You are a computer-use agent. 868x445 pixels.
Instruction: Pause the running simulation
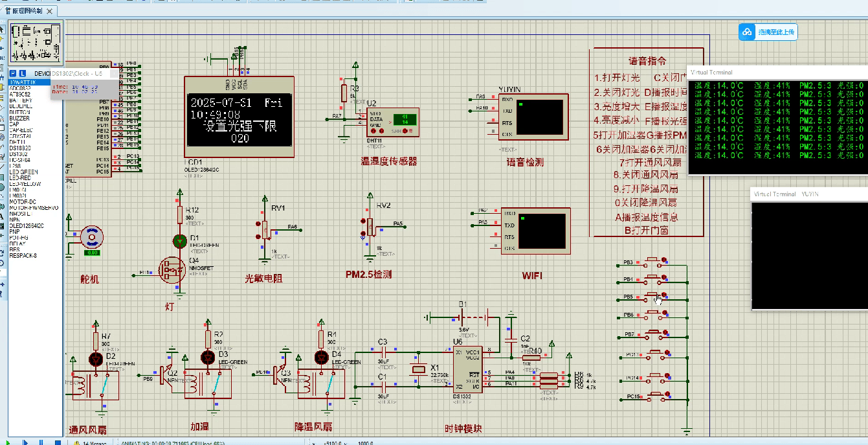pyautogui.click(x=41, y=443)
